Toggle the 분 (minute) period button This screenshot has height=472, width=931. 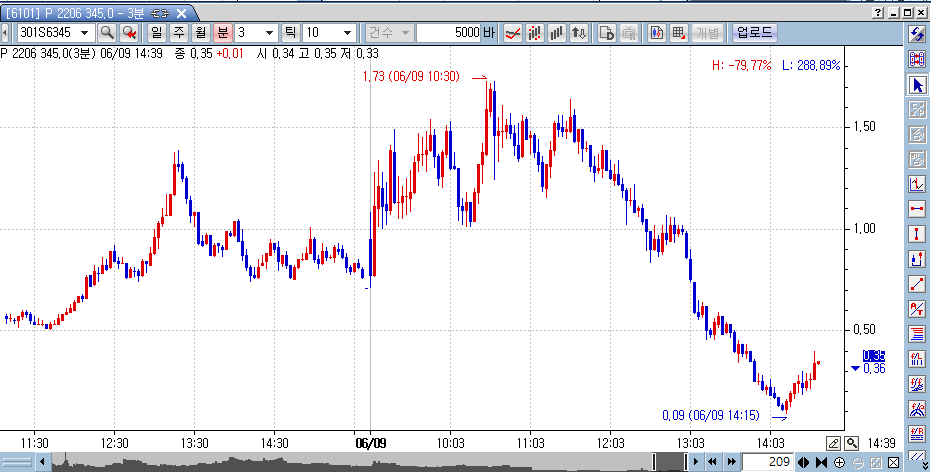222,33
